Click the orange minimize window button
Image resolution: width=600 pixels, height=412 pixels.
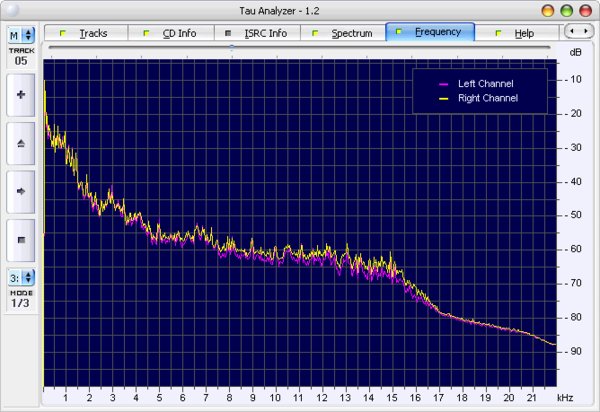[x=548, y=11]
